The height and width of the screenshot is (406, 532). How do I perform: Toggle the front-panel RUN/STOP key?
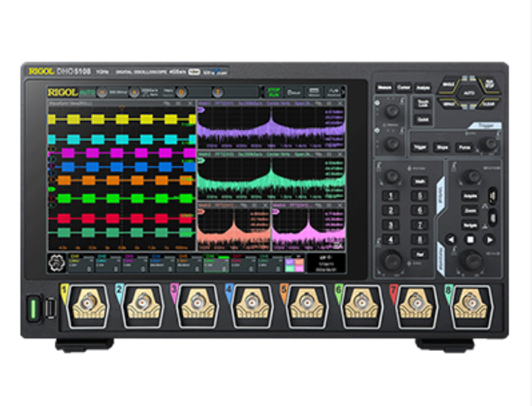pos(489,84)
